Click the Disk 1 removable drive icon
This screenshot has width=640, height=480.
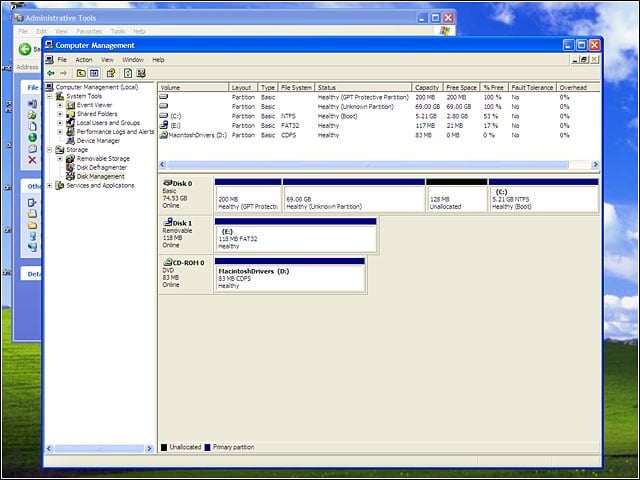[167, 222]
